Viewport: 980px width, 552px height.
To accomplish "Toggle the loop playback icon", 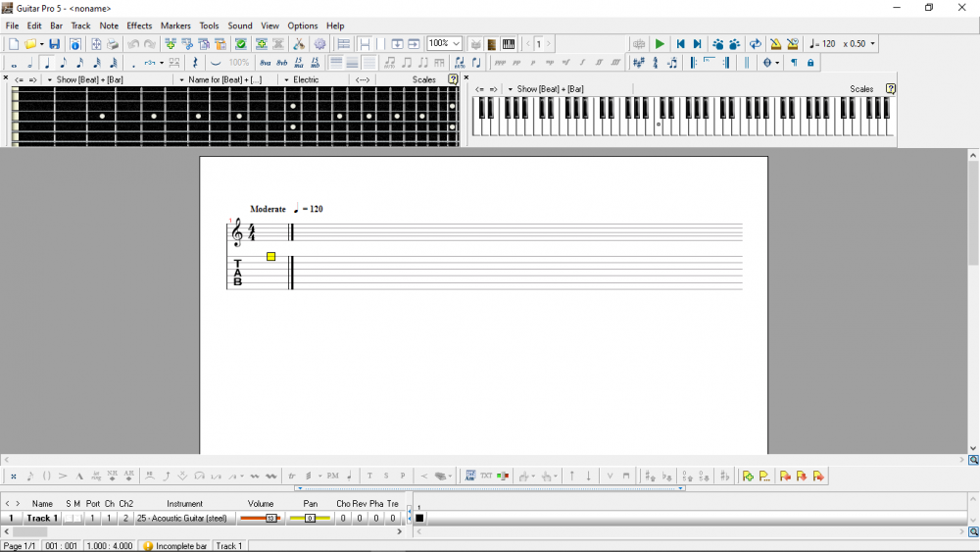I will (755, 44).
